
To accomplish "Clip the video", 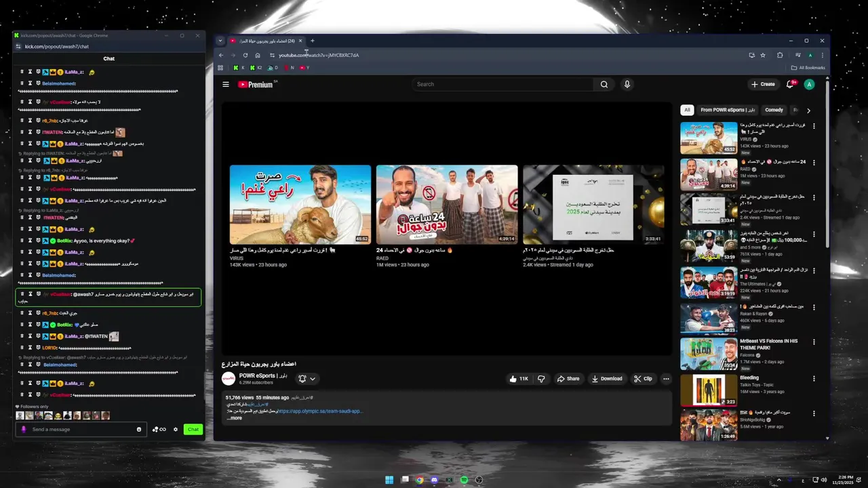I will (x=643, y=379).
